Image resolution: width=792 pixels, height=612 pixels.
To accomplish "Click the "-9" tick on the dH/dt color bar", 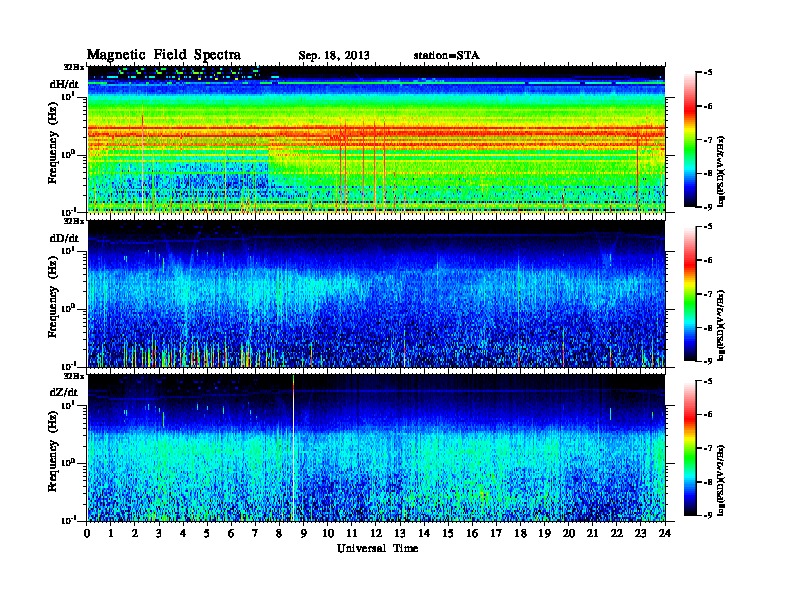I will click(x=708, y=207).
